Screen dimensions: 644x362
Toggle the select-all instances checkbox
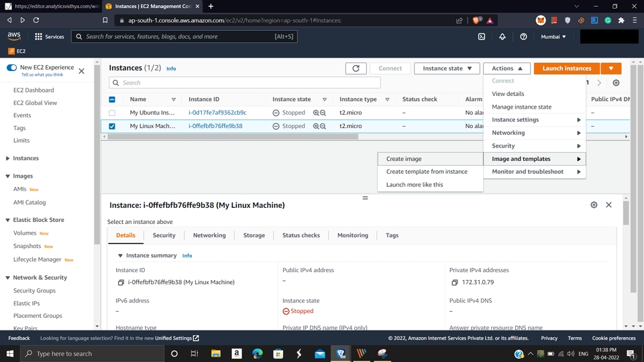112,99
